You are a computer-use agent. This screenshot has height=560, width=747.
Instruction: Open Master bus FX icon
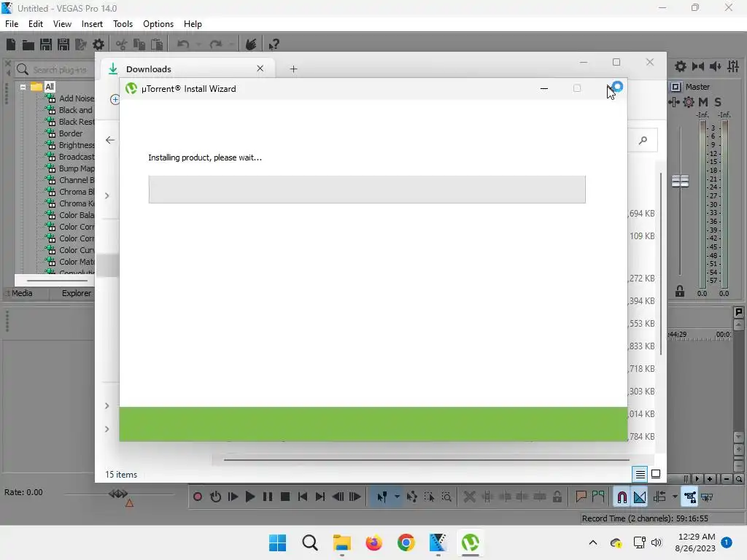673,102
